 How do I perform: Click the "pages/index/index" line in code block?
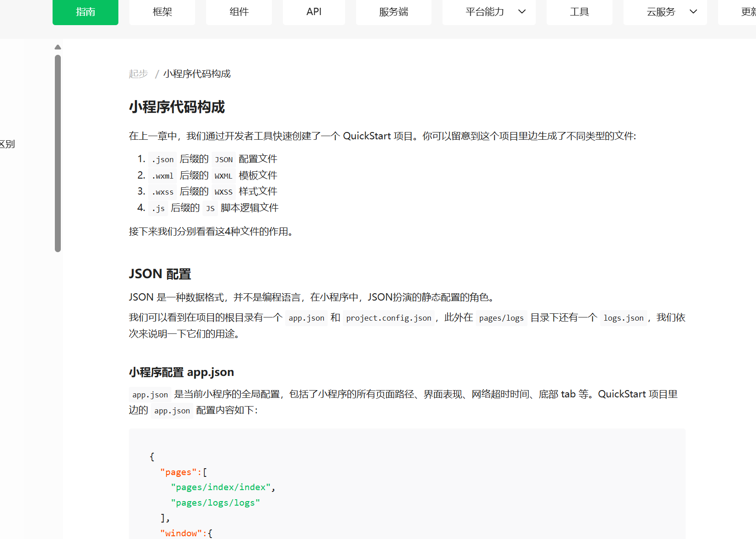(x=223, y=487)
